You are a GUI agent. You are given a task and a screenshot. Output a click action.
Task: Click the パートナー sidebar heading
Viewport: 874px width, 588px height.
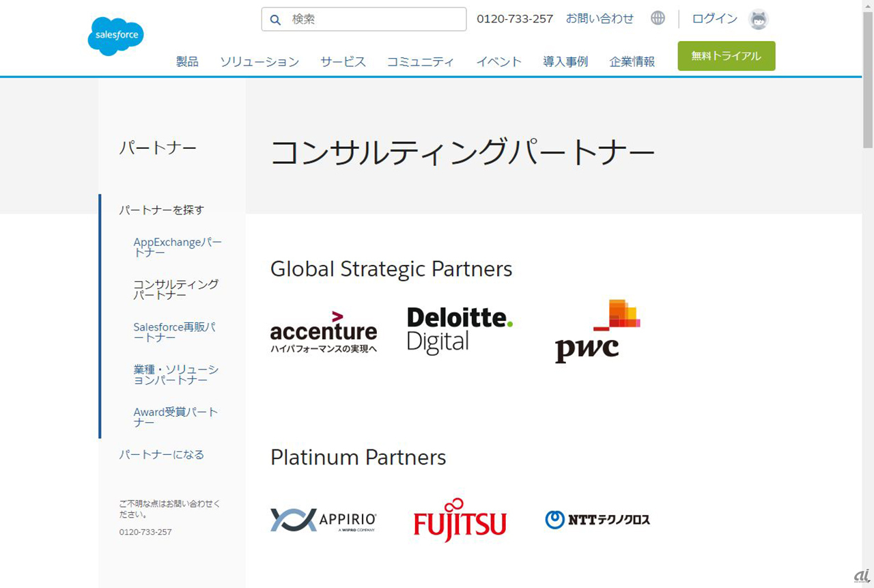[158, 148]
